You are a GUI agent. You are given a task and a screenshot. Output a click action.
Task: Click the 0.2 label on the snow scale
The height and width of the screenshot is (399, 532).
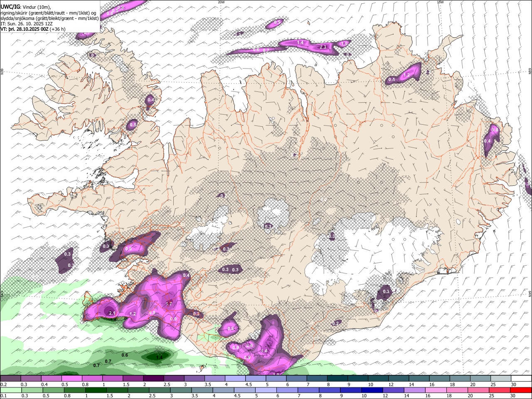[4, 384]
